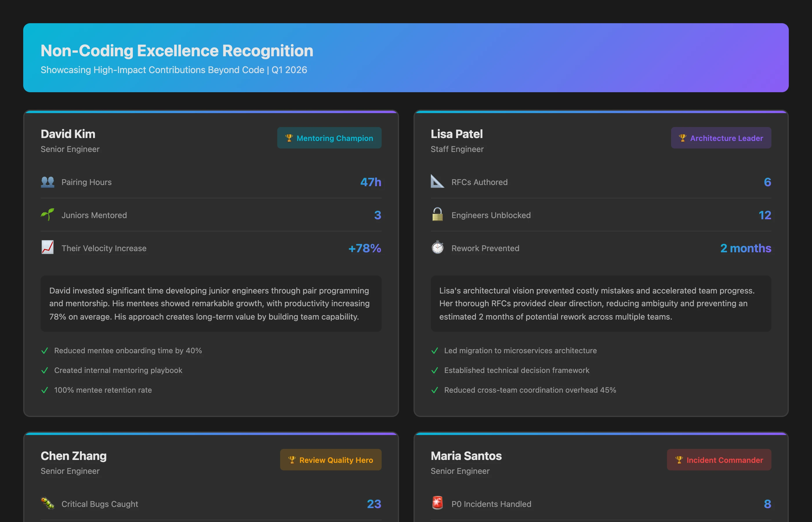Select the Architecture Leader badge
812x522 pixels.
(721, 138)
